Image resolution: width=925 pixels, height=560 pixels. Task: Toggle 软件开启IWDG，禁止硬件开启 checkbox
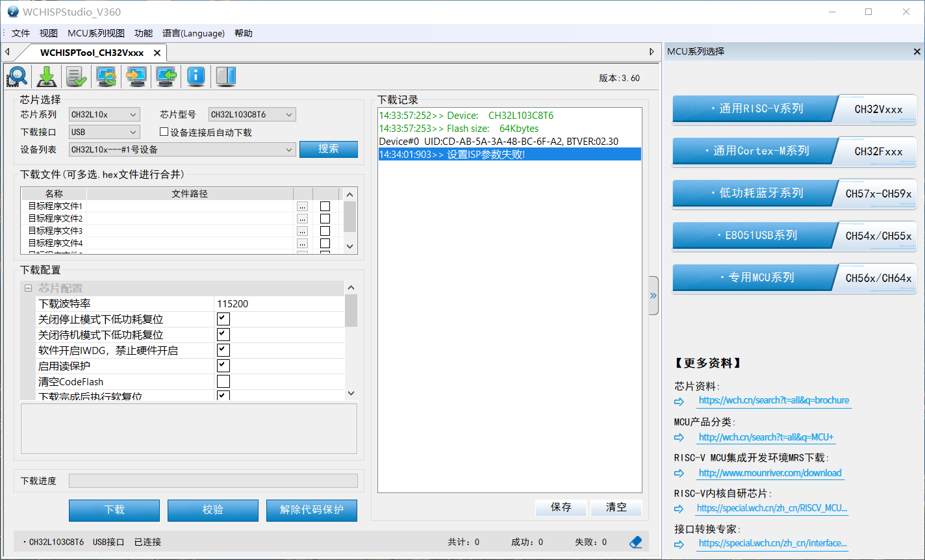point(223,350)
